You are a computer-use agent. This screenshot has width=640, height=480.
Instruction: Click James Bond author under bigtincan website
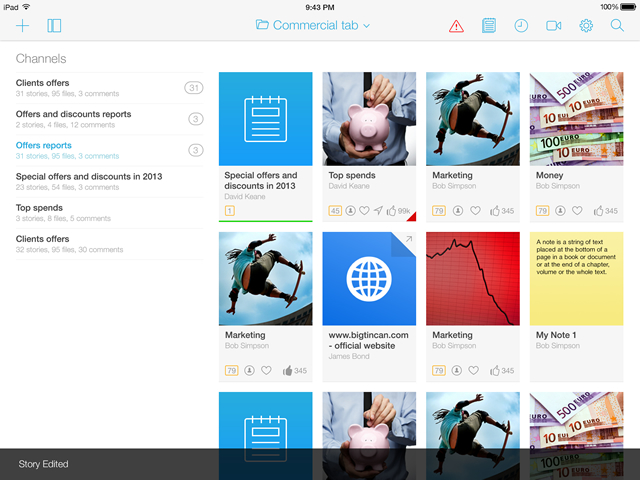pyautogui.click(x=349, y=356)
